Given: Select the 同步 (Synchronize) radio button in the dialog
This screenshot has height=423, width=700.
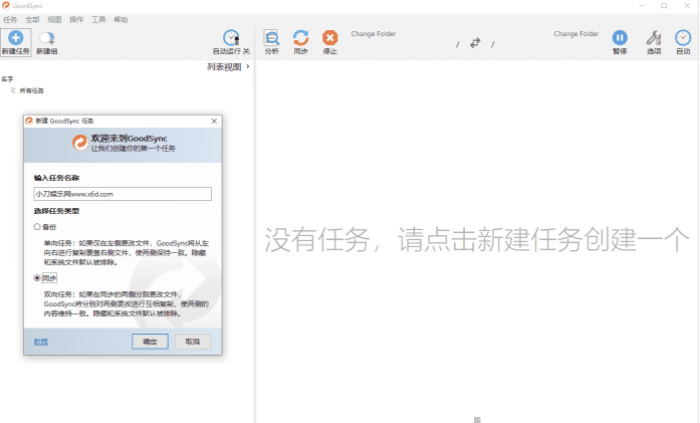Looking at the screenshot, I should click(37, 278).
